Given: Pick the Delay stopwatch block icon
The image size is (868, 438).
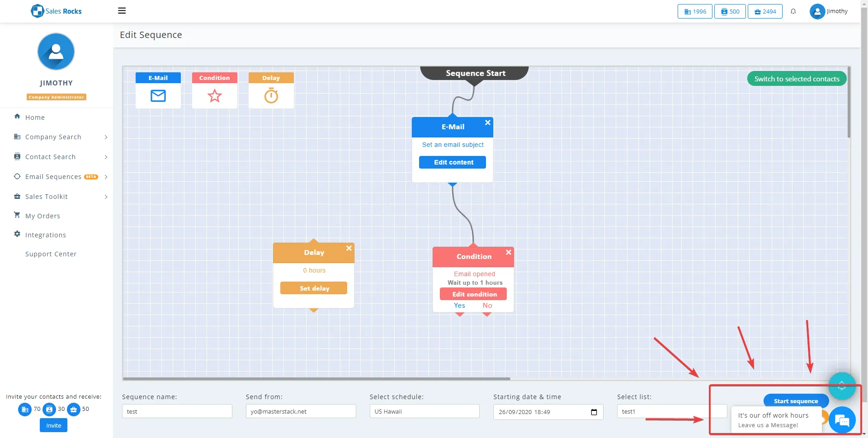Looking at the screenshot, I should pos(271,96).
